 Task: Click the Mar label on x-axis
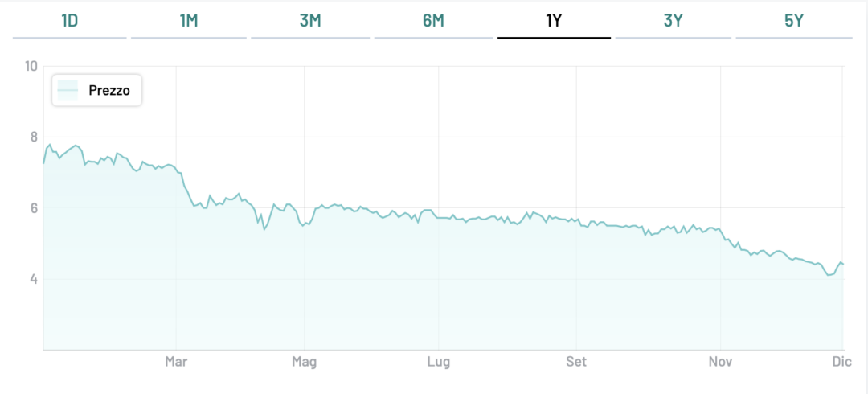pos(176,362)
